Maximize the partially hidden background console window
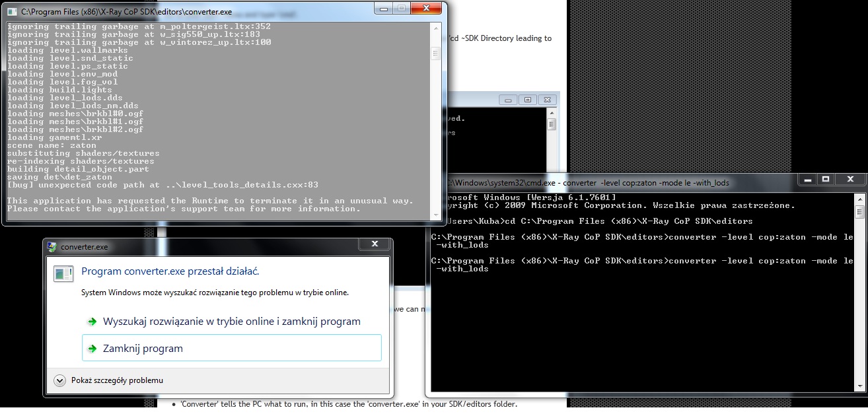868x416 pixels. pos(527,100)
